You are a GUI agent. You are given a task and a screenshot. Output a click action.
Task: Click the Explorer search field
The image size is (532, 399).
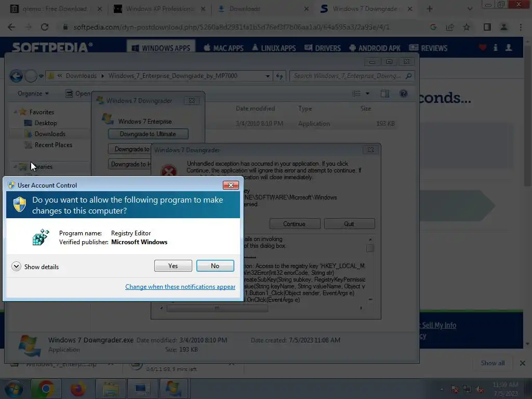click(352, 76)
